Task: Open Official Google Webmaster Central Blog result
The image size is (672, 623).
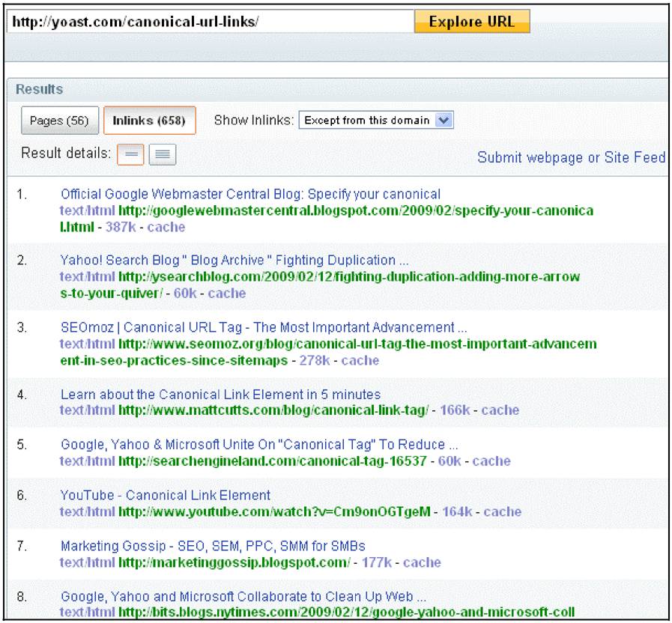Action: point(250,194)
